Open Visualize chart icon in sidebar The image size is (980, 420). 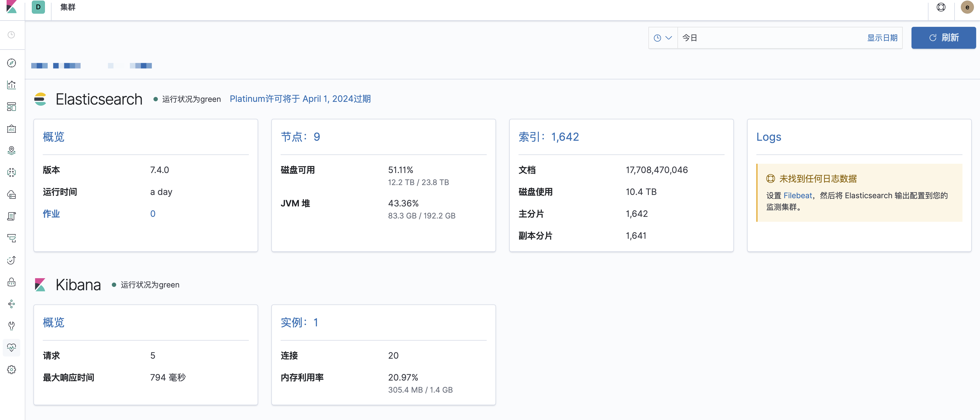(x=12, y=85)
